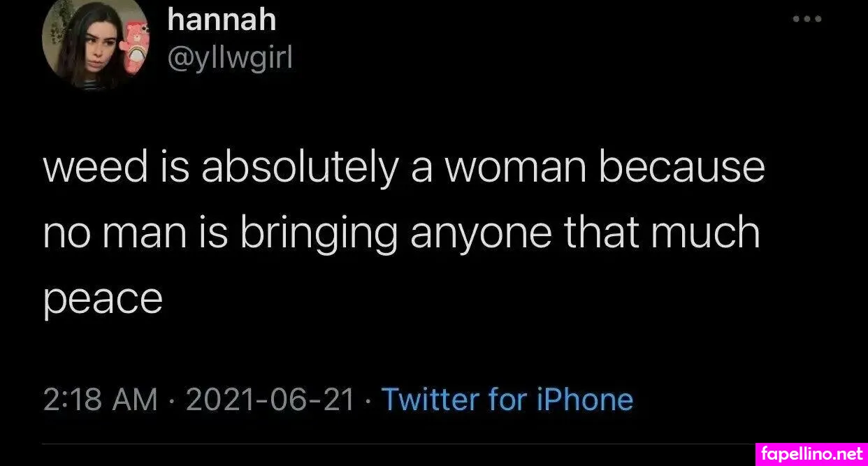
Task: Click the "Twitter for iPhone" source link
Action: point(507,400)
